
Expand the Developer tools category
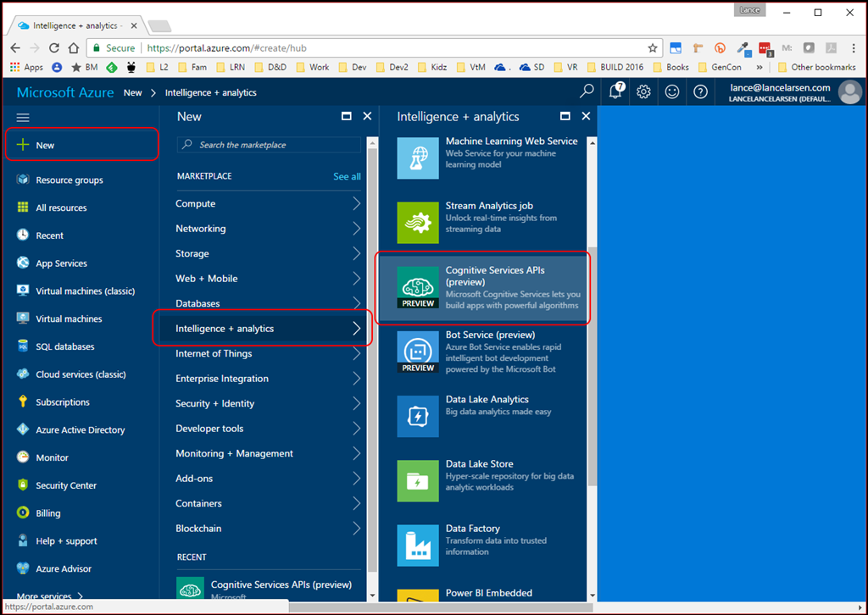(268, 428)
